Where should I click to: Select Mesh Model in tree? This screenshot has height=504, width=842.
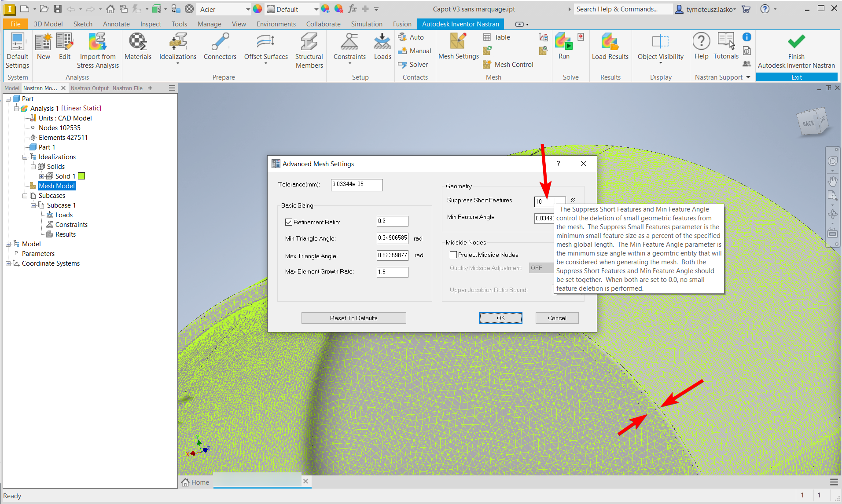click(57, 186)
